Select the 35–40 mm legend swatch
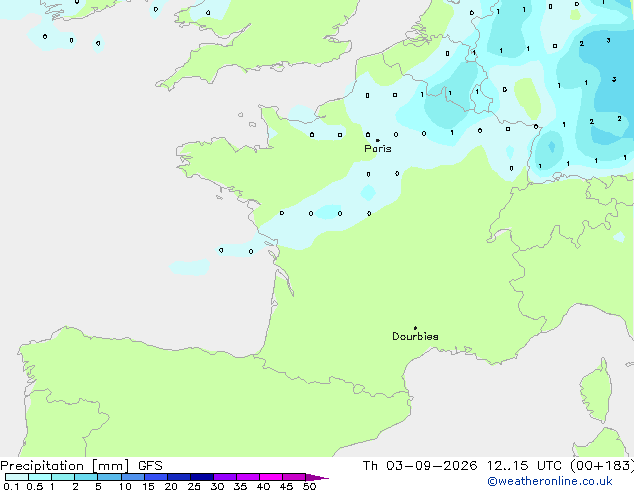This screenshot has width=634, height=490. (x=248, y=477)
